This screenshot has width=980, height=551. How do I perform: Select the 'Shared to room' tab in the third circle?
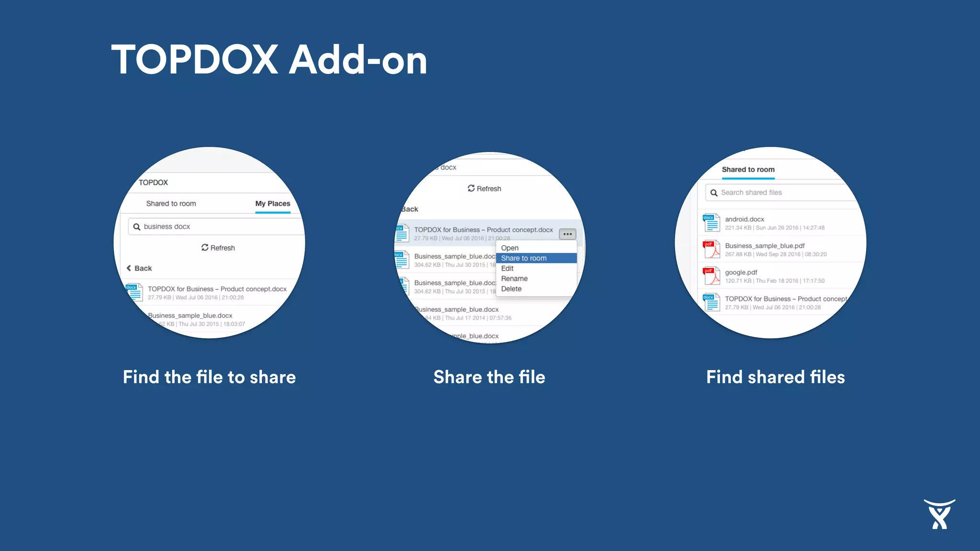click(748, 169)
